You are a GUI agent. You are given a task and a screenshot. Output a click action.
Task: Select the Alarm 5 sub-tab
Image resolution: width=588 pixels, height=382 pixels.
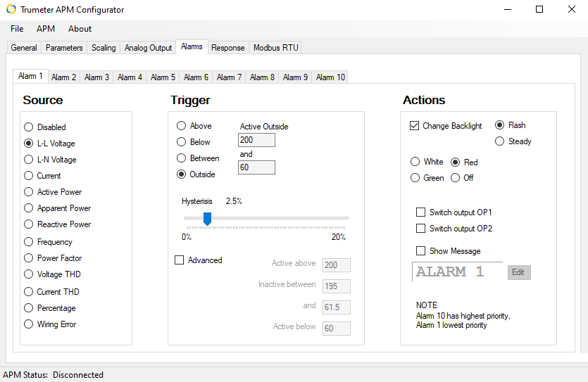pyautogui.click(x=163, y=77)
